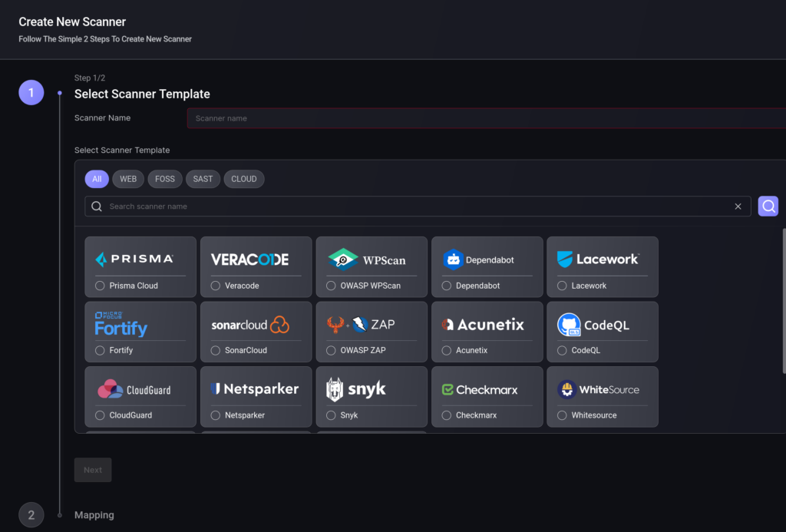The height and width of the screenshot is (532, 786).
Task: Filter templates by FOSS
Action: 165,179
